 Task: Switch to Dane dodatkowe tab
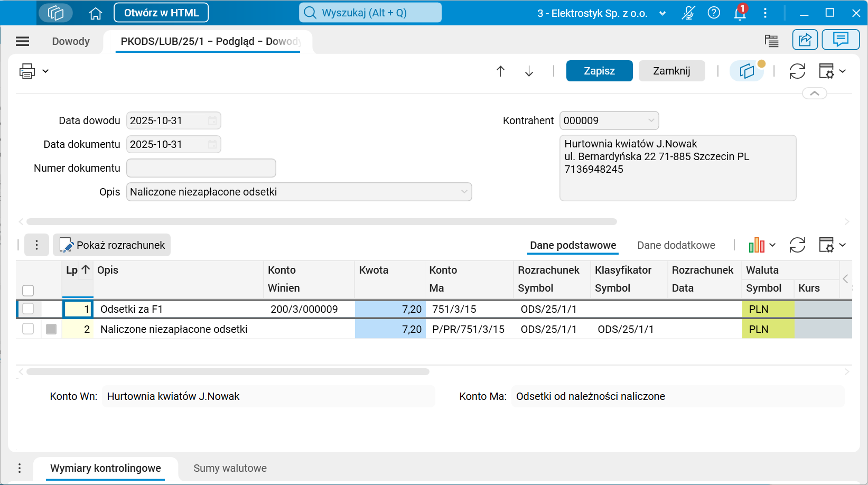(676, 245)
